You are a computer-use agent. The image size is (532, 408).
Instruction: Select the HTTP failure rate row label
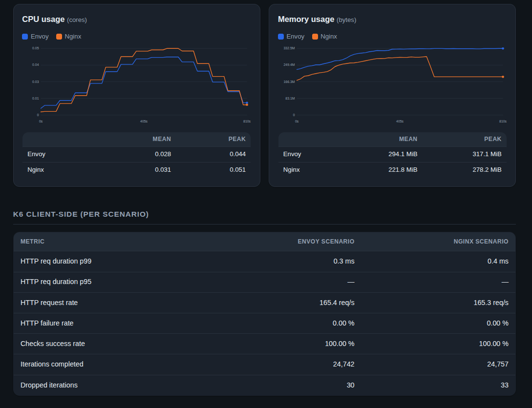47,323
